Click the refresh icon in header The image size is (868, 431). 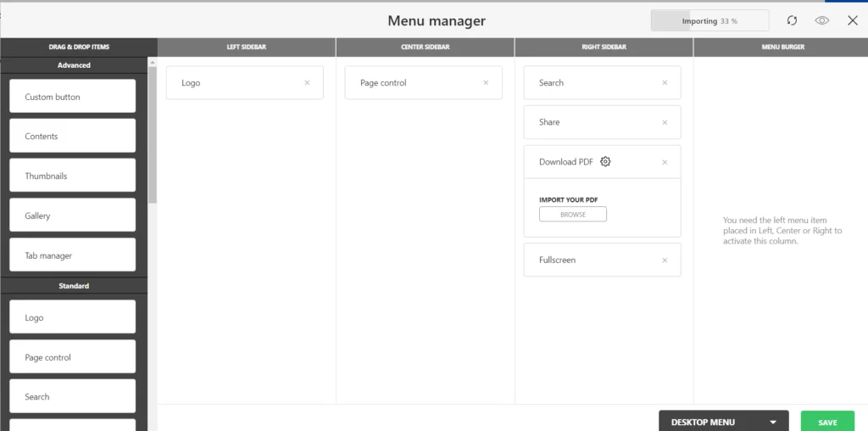(793, 20)
